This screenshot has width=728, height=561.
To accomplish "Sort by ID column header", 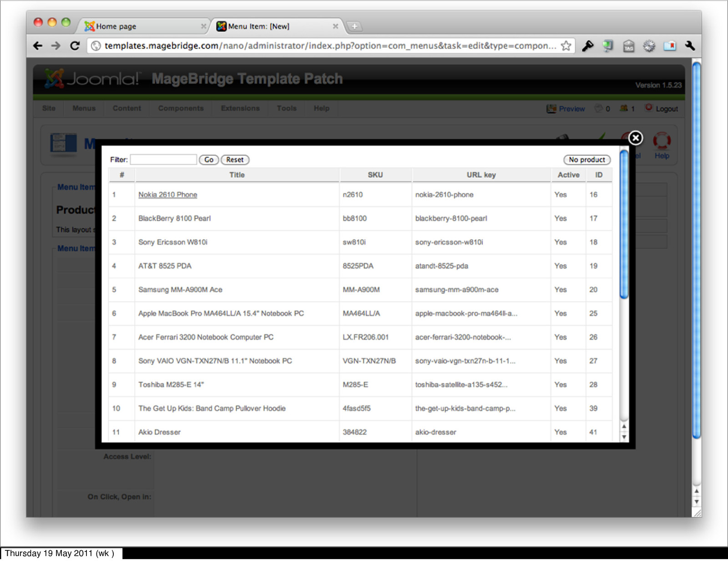I will pyautogui.click(x=599, y=175).
